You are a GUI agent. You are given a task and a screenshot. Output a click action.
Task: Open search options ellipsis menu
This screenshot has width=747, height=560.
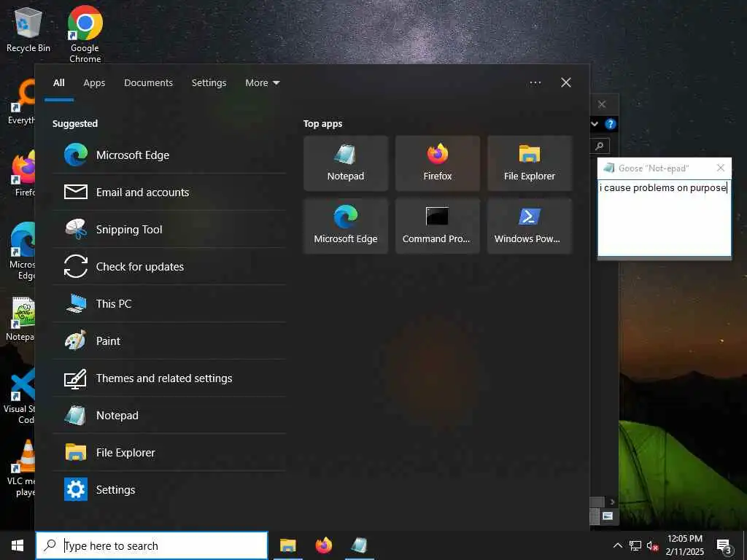click(x=535, y=83)
